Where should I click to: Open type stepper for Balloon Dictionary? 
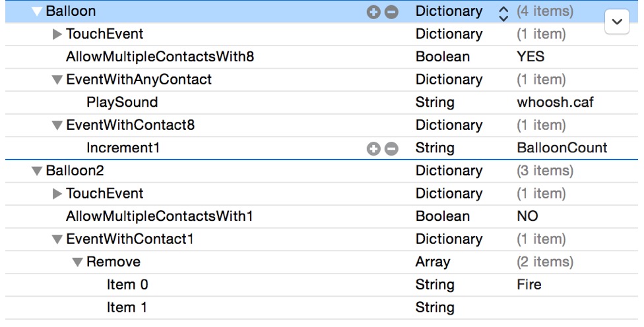[503, 12]
